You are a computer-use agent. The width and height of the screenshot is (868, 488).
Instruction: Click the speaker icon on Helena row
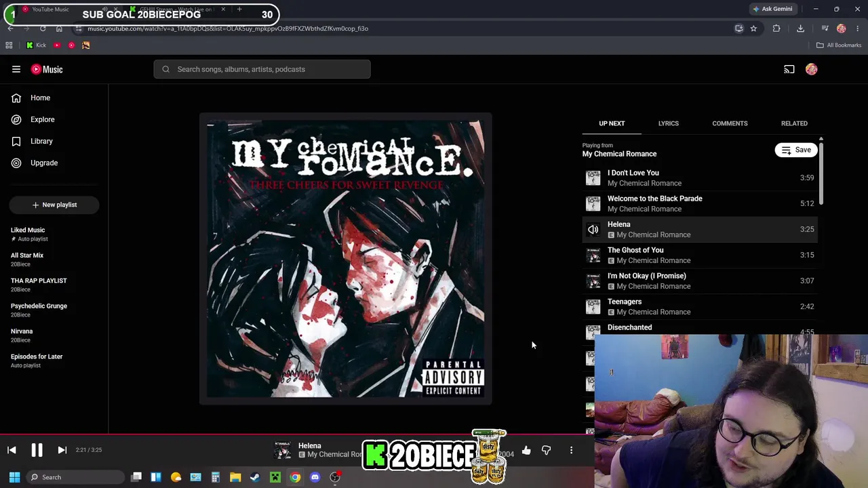pos(593,229)
